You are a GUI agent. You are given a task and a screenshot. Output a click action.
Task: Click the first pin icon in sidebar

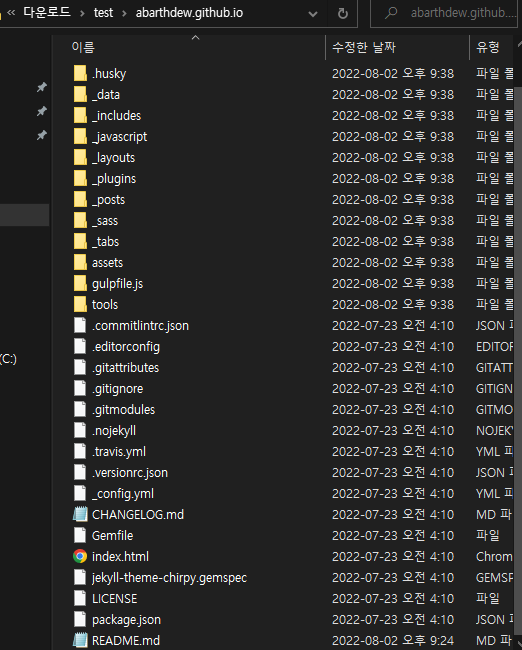coord(41,87)
